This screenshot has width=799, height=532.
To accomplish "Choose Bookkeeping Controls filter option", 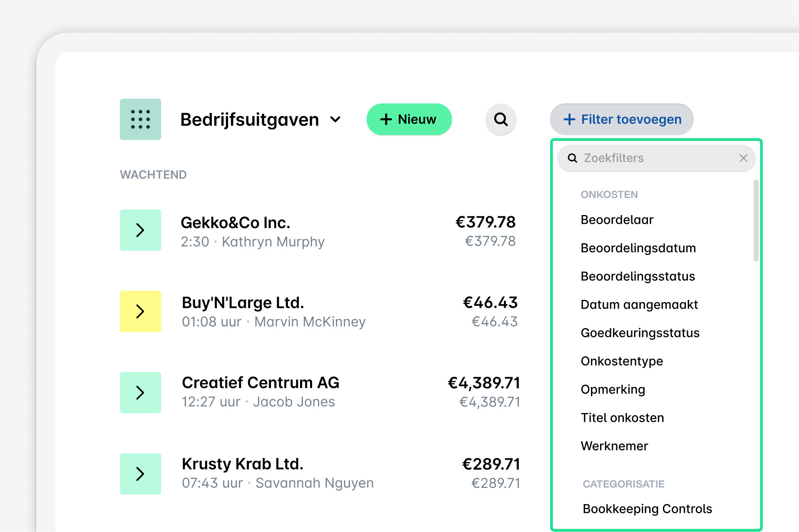I will click(647, 509).
